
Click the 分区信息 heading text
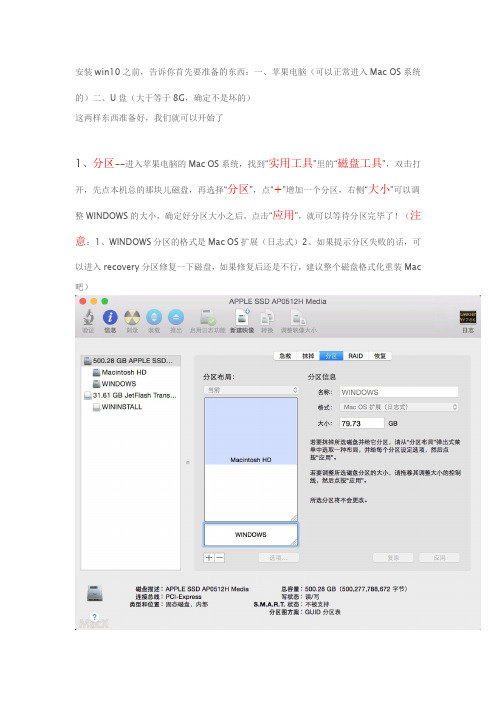[322, 377]
